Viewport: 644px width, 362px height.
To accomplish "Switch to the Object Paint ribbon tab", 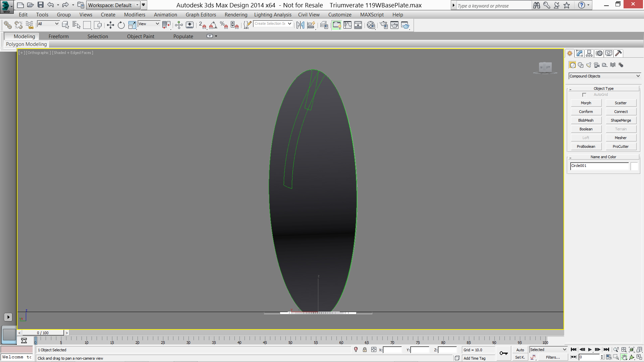I will point(141,37).
